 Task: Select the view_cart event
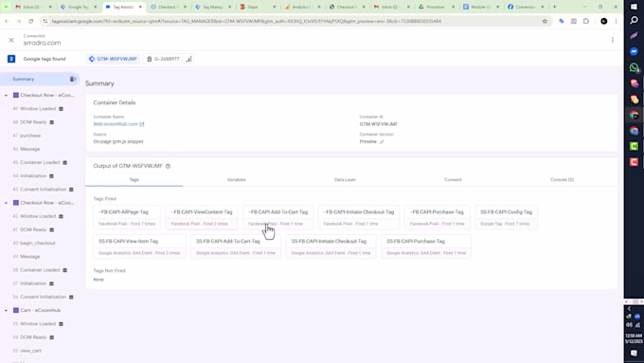click(x=27, y=351)
